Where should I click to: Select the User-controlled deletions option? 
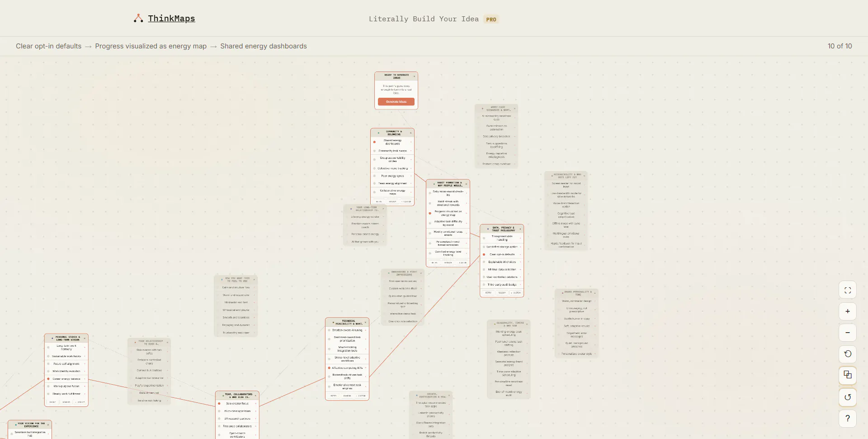pos(502,277)
